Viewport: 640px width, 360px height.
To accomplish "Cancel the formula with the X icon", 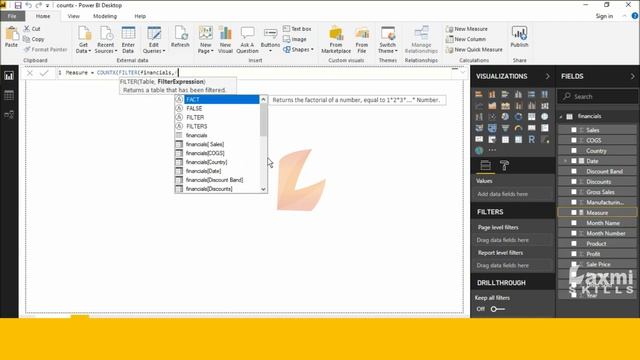I will tap(29, 73).
